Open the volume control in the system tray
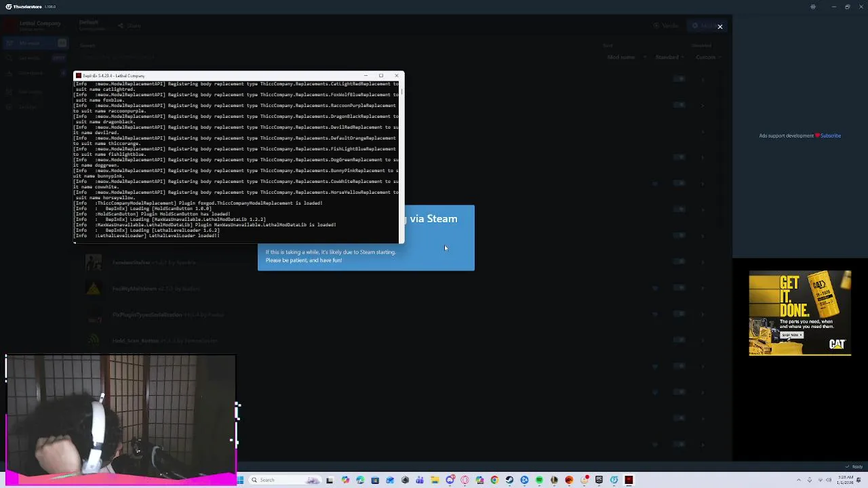Screen dimensions: 868x488 click(x=829, y=480)
